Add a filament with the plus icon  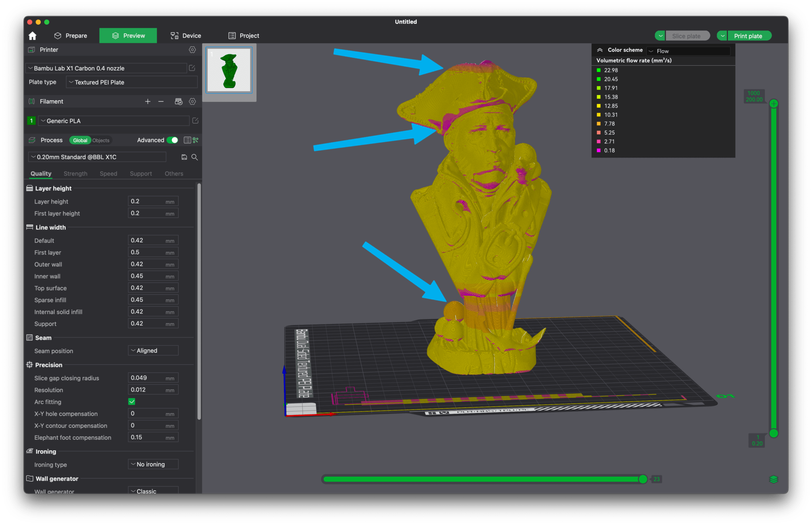147,101
